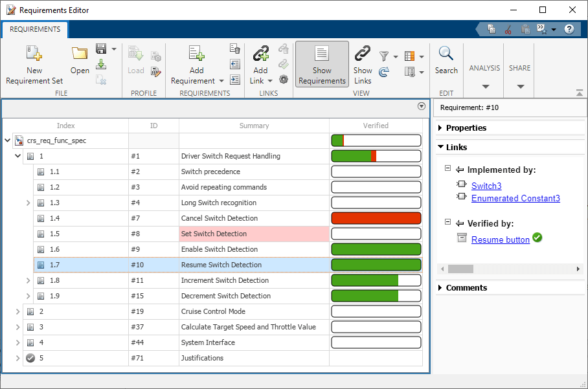The height and width of the screenshot is (389, 588).
Task: Open the Help icon in the quick access bar
Action: [x=569, y=28]
